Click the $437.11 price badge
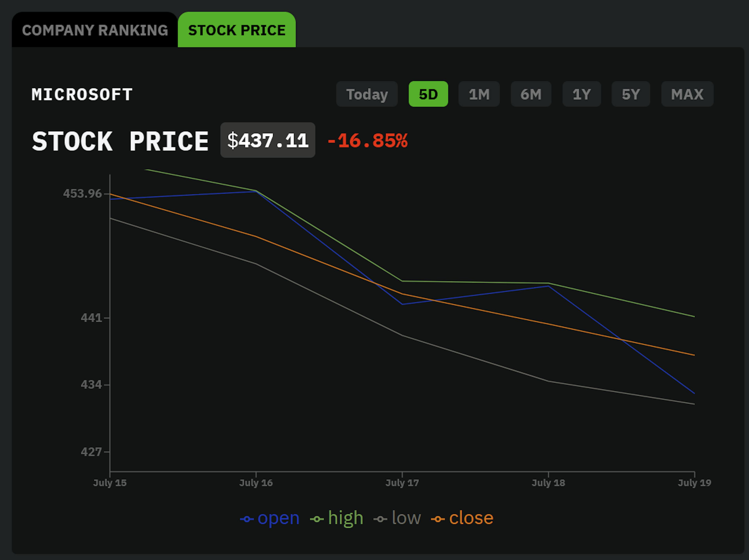The width and height of the screenshot is (749, 560). [x=267, y=140]
